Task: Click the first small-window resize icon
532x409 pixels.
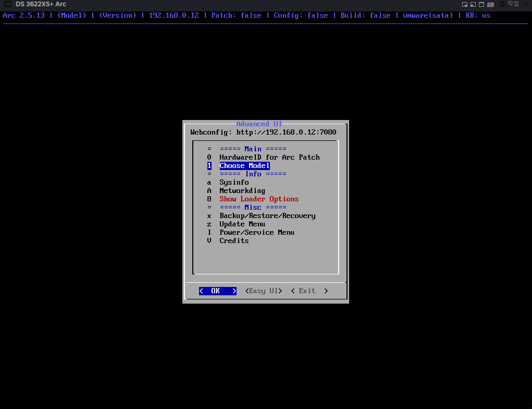Action: point(465,4)
